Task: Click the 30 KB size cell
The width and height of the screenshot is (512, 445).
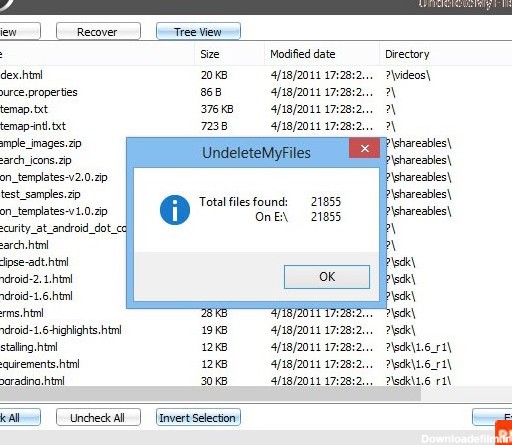Action: (214, 380)
